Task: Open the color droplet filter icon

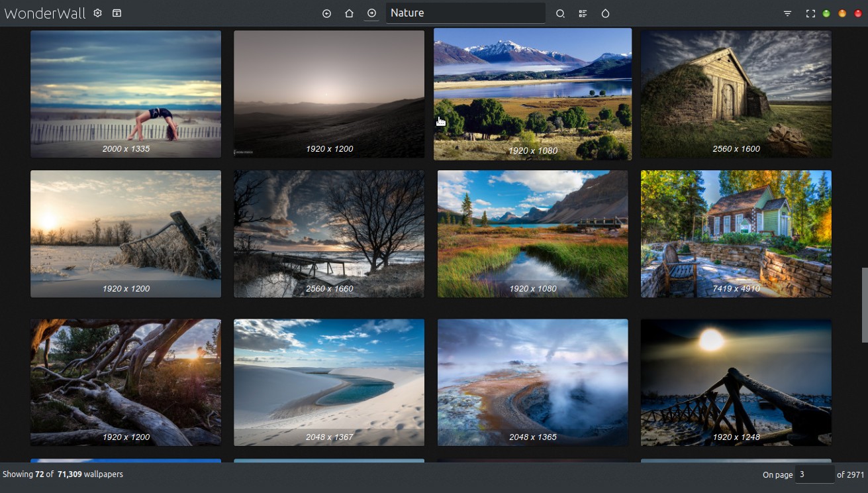Action: [x=605, y=13]
